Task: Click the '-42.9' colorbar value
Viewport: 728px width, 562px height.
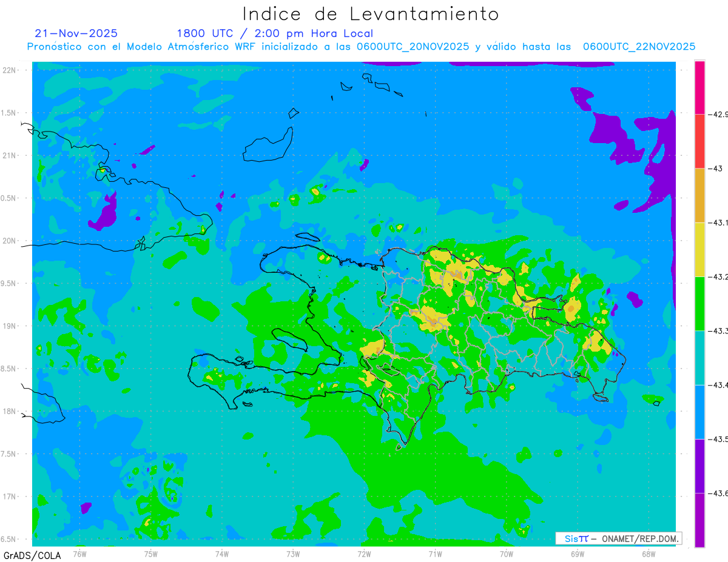Action: (x=718, y=114)
